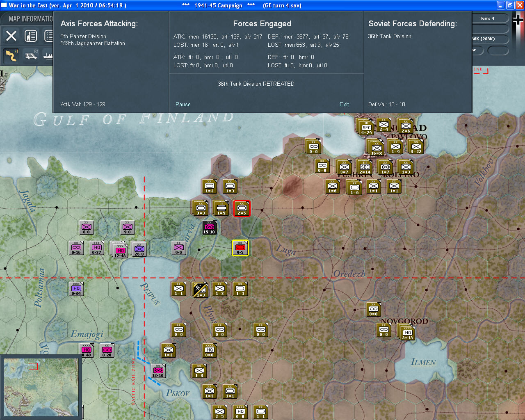This screenshot has width=525, height=420.
Task: Select the red-outlined 2=5 Soviet tank unit
Action: click(x=242, y=208)
